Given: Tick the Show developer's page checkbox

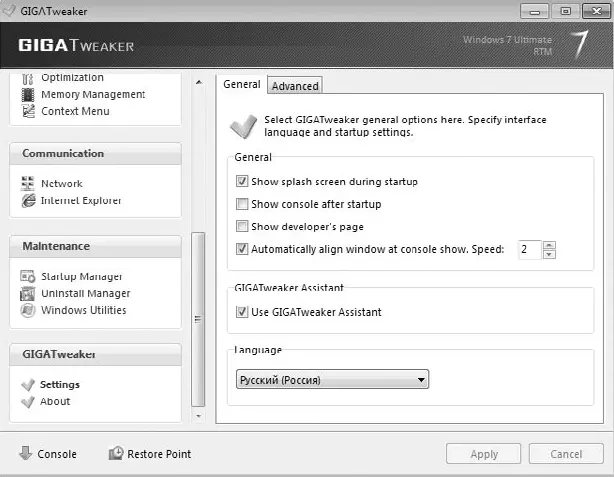Looking at the screenshot, I should [x=242, y=226].
